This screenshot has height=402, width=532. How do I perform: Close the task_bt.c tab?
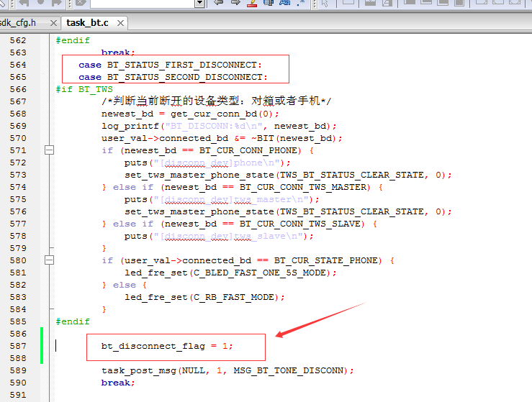click(x=120, y=23)
